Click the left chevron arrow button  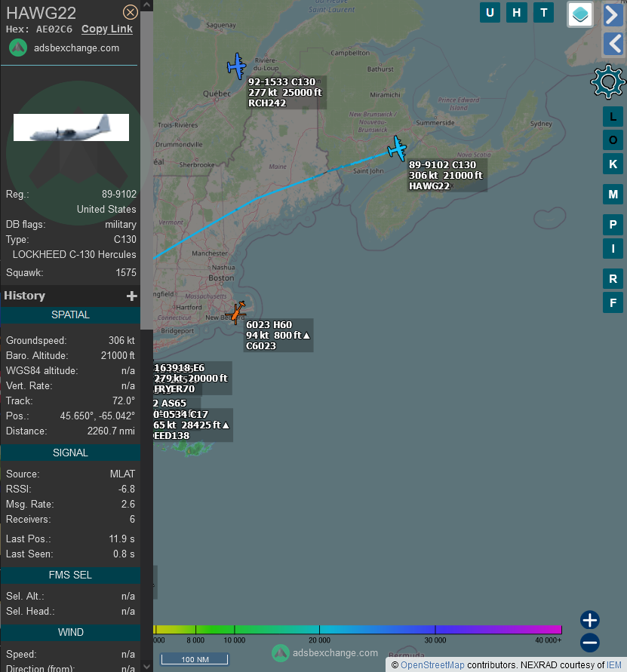coord(613,43)
